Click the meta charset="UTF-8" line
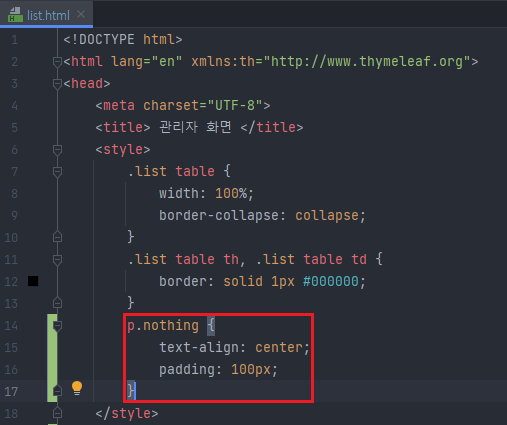 pos(183,106)
